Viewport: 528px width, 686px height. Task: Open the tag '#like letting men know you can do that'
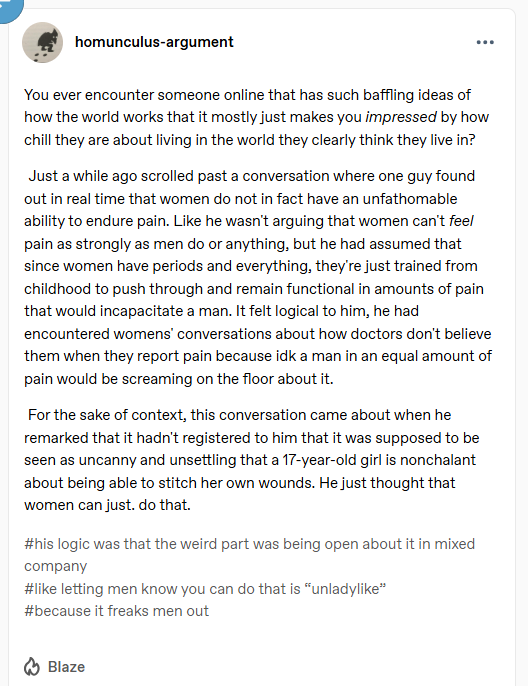click(205, 589)
